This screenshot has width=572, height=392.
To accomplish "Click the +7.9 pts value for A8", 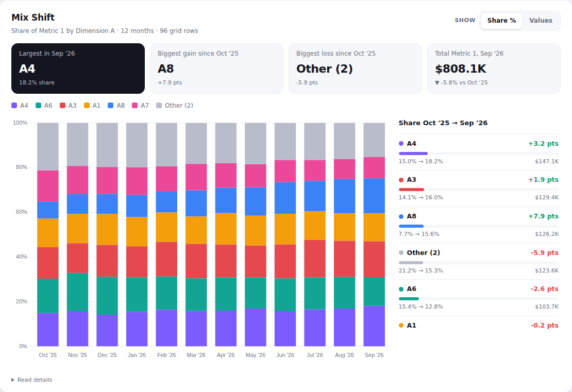I will tap(543, 216).
